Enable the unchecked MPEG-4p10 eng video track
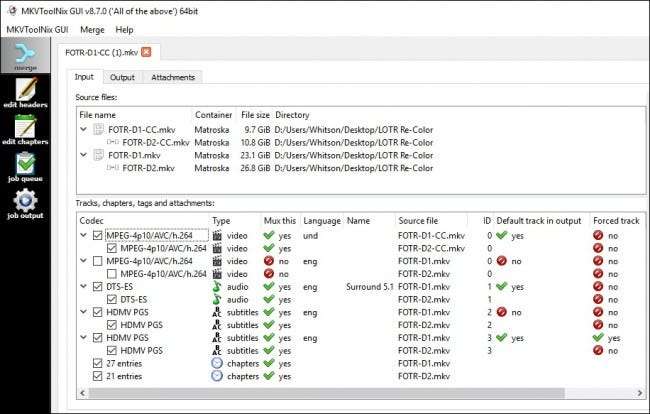This screenshot has height=414, width=650. coord(97,260)
